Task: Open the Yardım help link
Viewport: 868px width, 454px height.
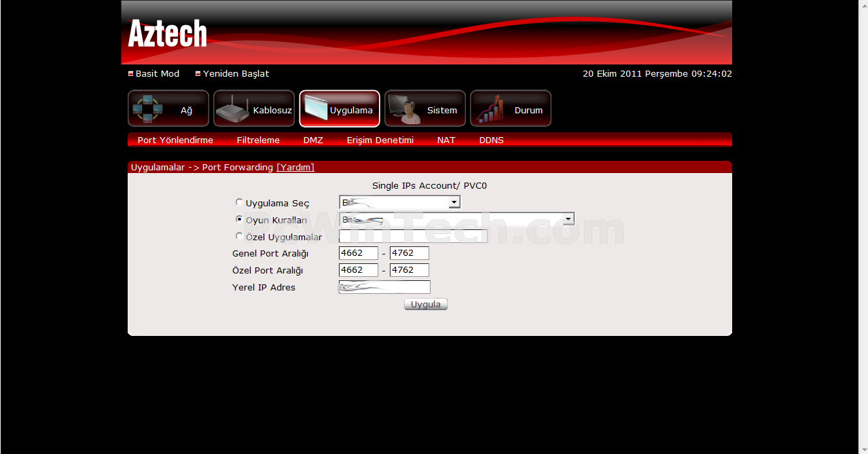Action: 295,167
